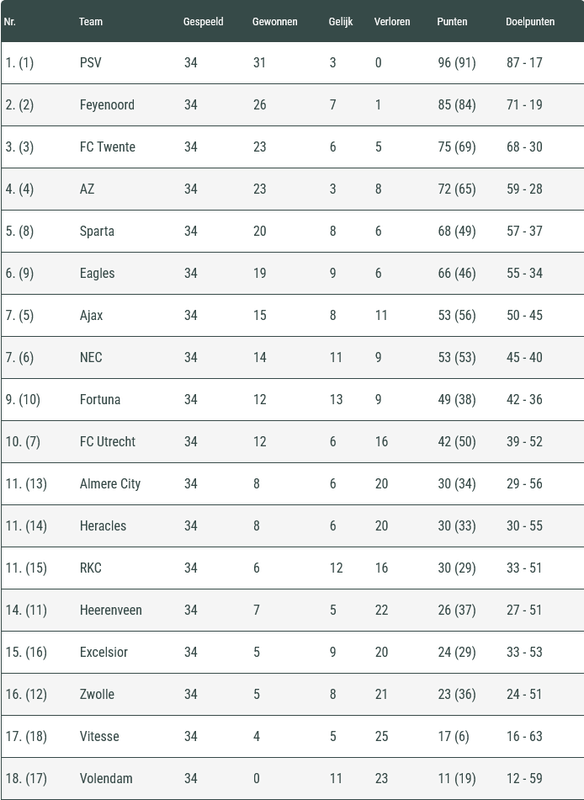Click the Vitesse team name
The image size is (584, 800).
pyautogui.click(x=99, y=736)
